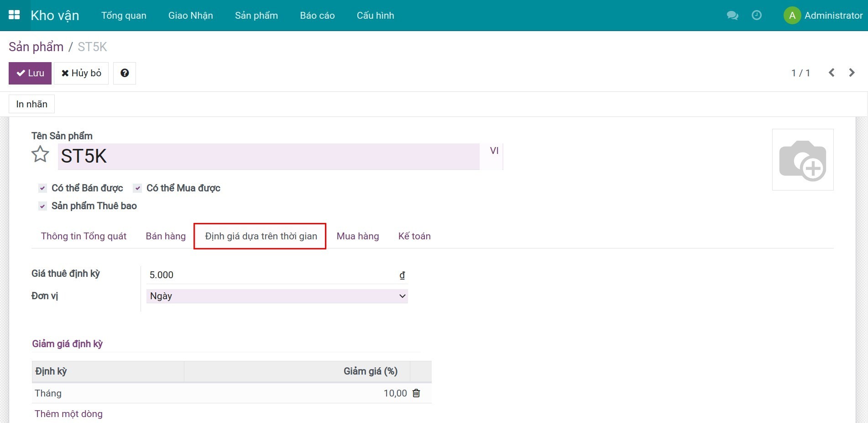Viewport: 868px width, 423px height.
Task: Open the activities clock icon
Action: click(x=756, y=16)
